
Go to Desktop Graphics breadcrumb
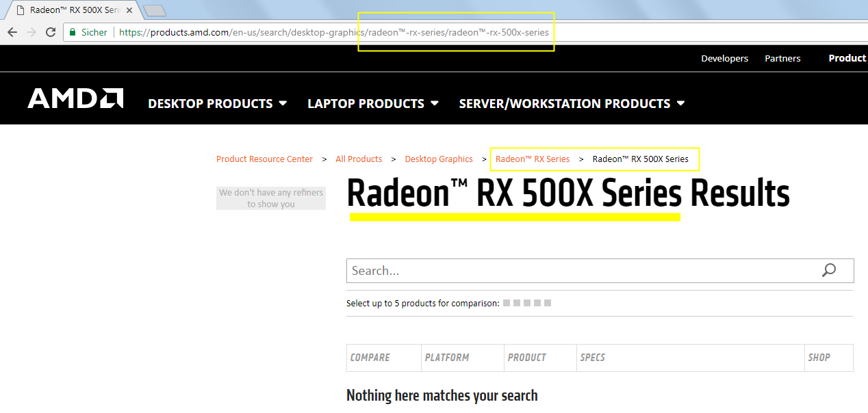pyautogui.click(x=438, y=159)
